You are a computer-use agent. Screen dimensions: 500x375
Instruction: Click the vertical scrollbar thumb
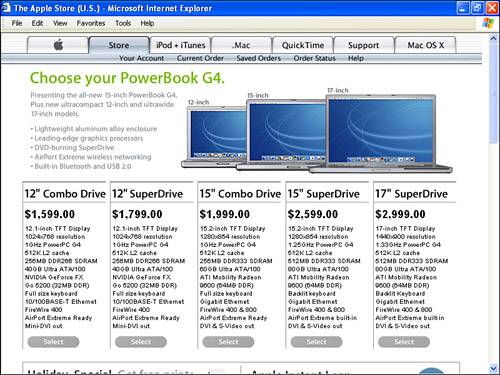tap(493, 93)
